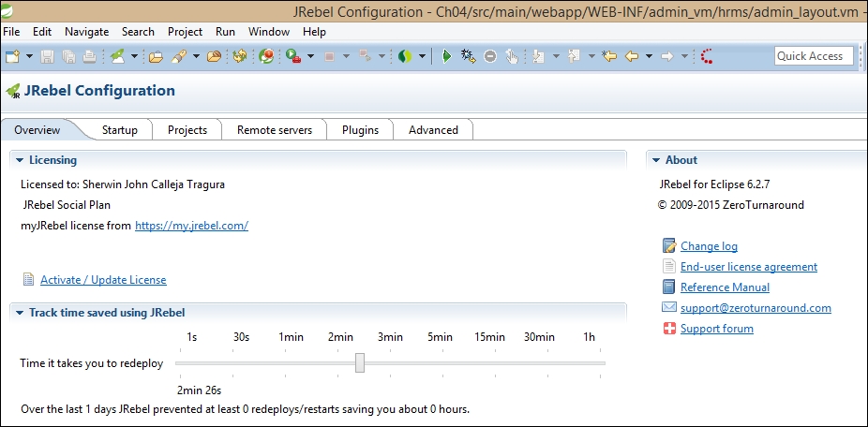
Task: Collapse Track time saved using JRebel section
Action: coord(20,313)
